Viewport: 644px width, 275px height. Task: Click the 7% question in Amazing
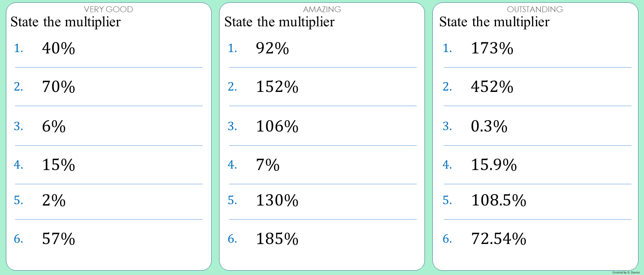268,165
